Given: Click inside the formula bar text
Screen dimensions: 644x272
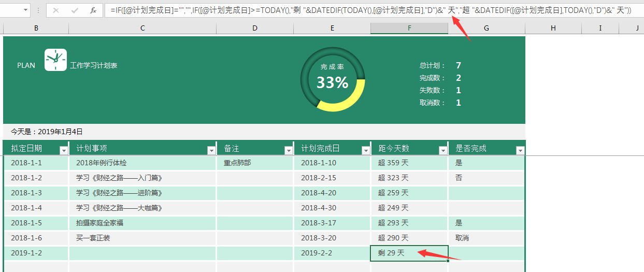Looking at the screenshot, I should [370, 10].
